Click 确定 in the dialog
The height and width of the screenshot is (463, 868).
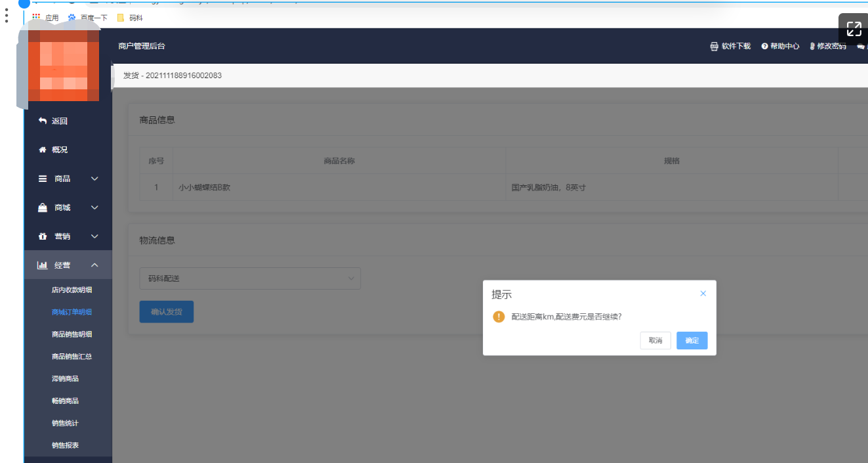tap(692, 340)
